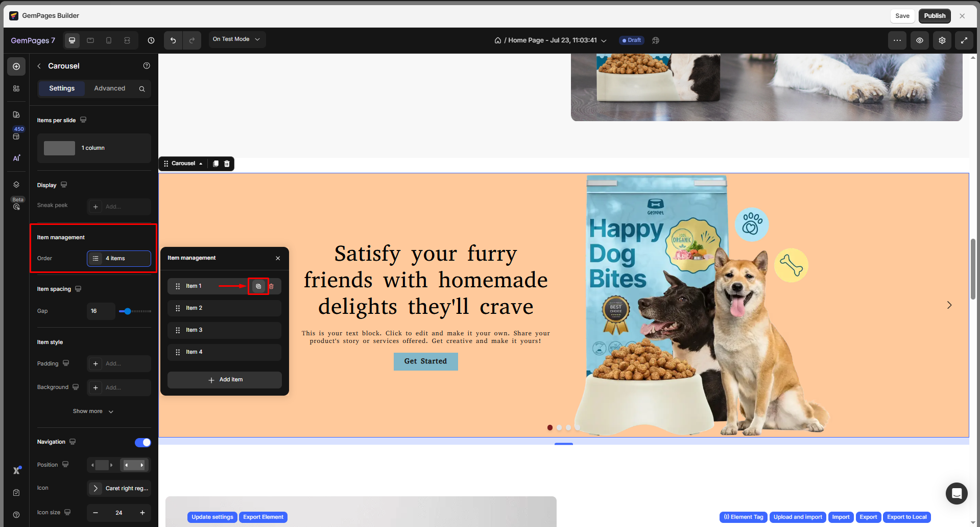
Task: Open Carousel help question-mark icon
Action: click(x=147, y=65)
